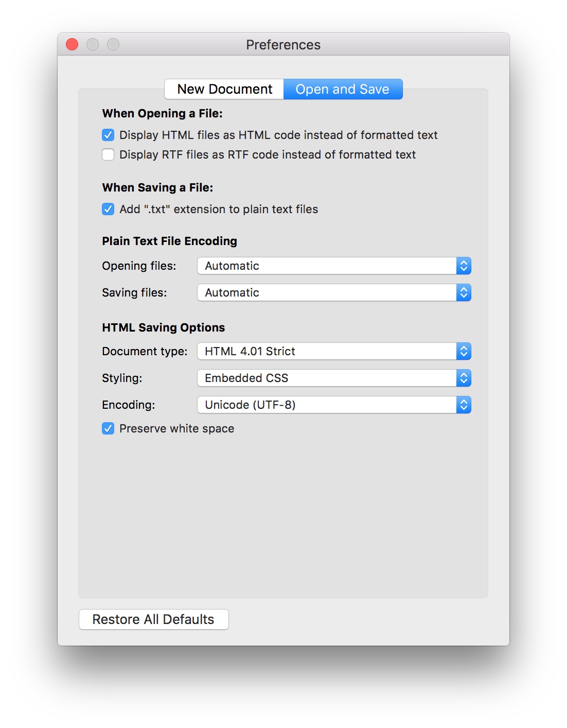This screenshot has height=728, width=567.
Task: Click the blue arrows beside Embedded CSS
Action: [464, 378]
